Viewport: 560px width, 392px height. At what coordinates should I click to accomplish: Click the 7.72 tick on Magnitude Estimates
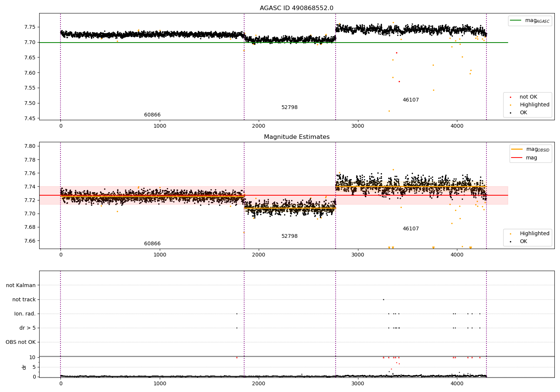30,200
